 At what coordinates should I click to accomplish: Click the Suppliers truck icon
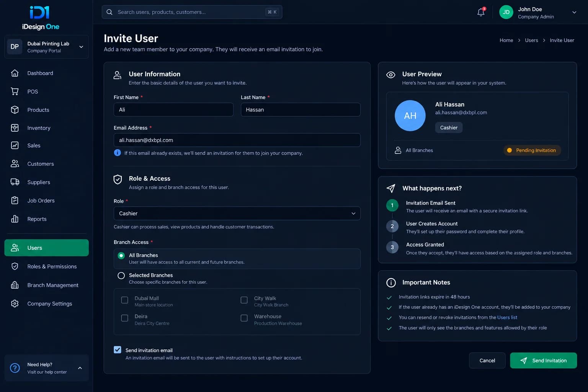15,182
